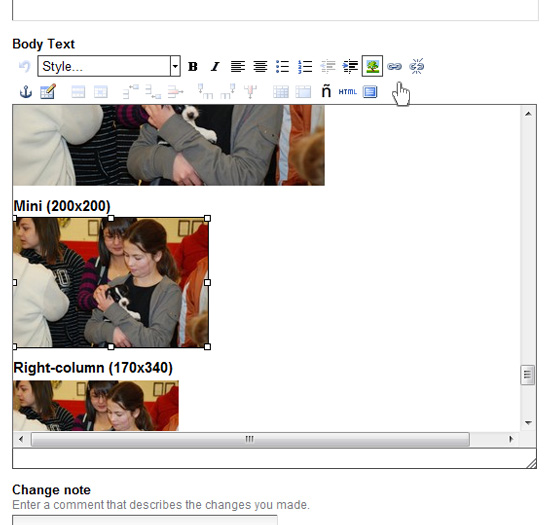The image size is (550, 525).
Task: Click the split table cells icon
Action: pyautogui.click(x=281, y=92)
